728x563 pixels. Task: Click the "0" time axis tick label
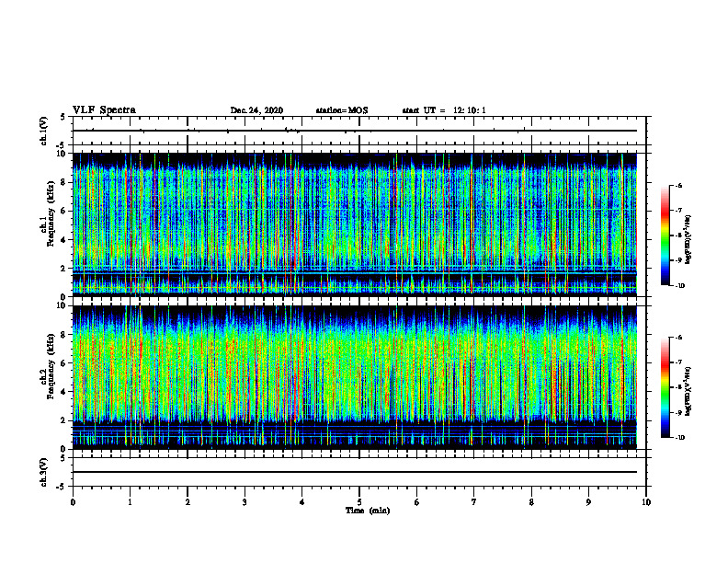[x=73, y=502]
